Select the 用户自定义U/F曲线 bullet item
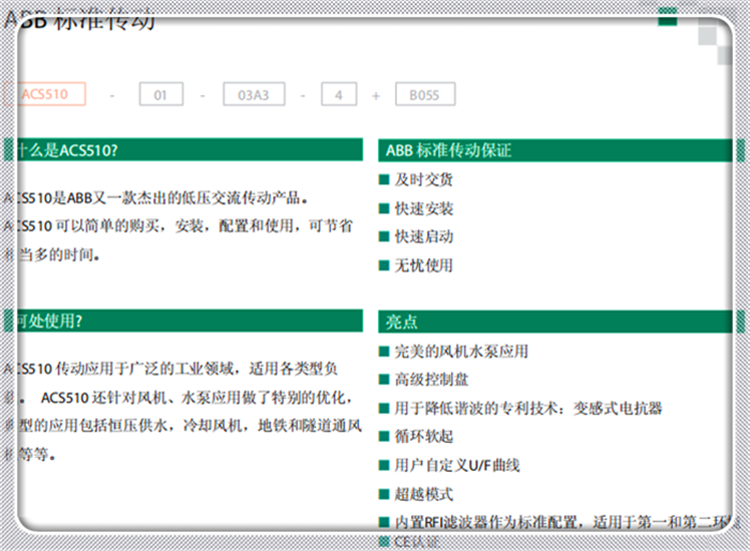The width and height of the screenshot is (750, 551). [x=449, y=465]
